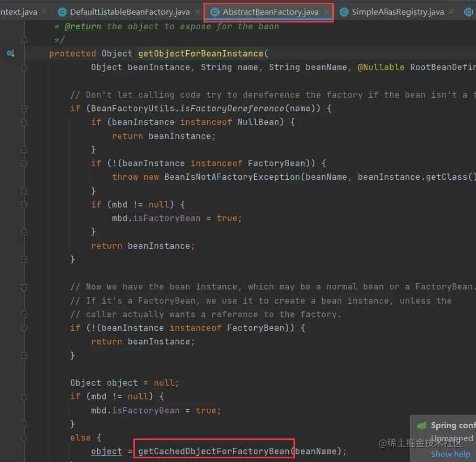Click the 'protected' keyword in the method declaration

pos(73,54)
